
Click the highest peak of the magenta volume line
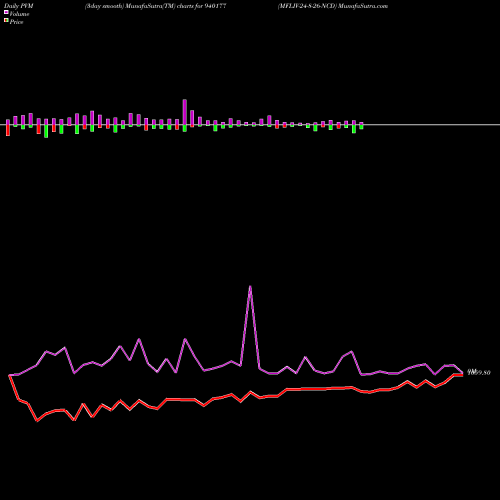(250, 287)
